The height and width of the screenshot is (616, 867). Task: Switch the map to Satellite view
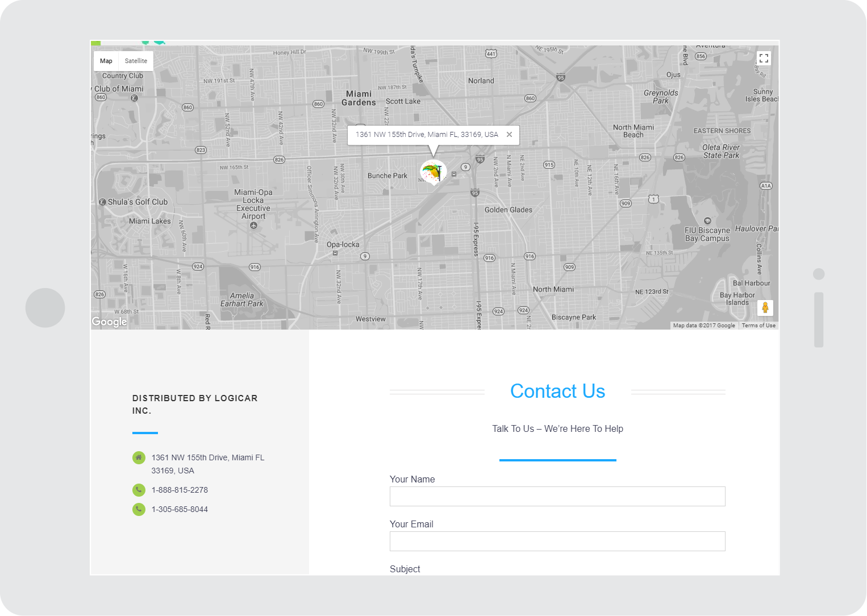tap(136, 61)
